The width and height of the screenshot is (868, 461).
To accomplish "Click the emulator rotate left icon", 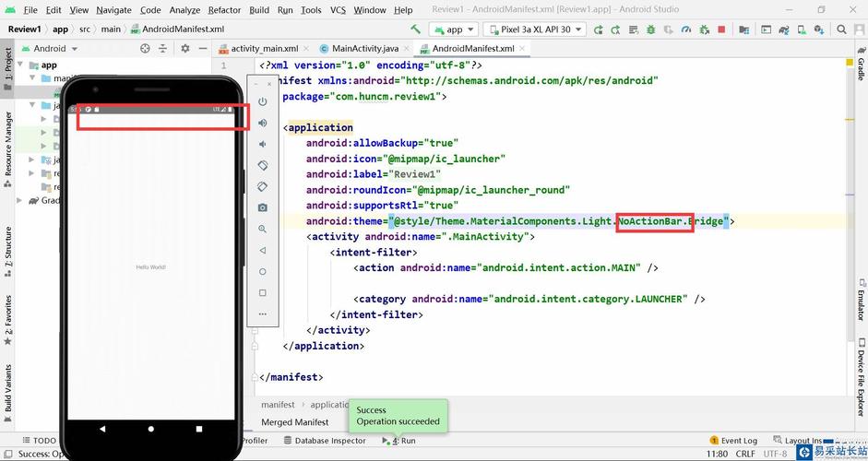I will [263, 165].
